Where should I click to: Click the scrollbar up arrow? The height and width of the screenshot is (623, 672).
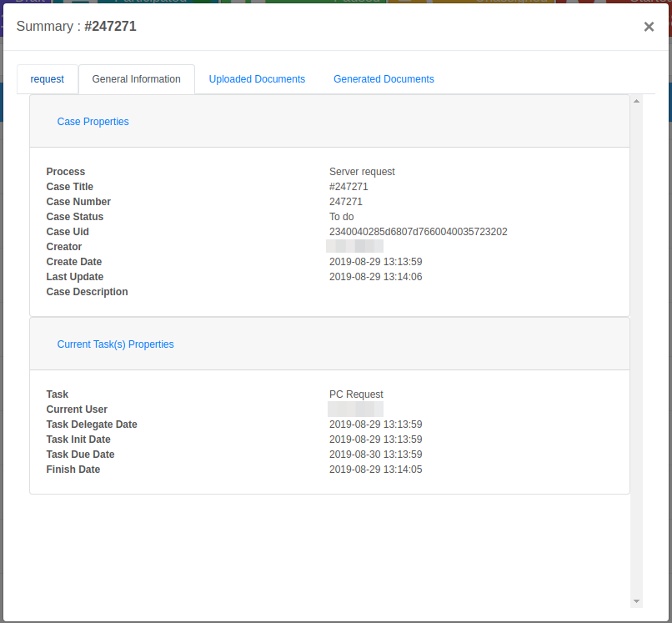point(636,101)
